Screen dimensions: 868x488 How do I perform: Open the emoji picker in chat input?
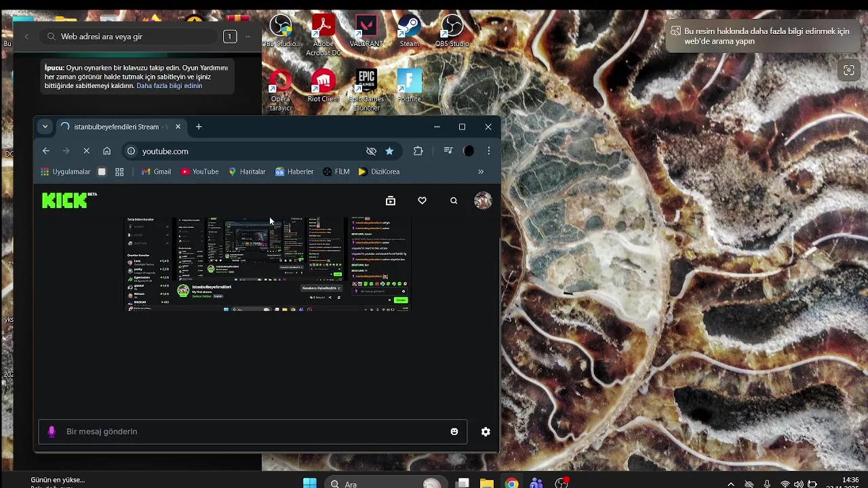point(454,432)
